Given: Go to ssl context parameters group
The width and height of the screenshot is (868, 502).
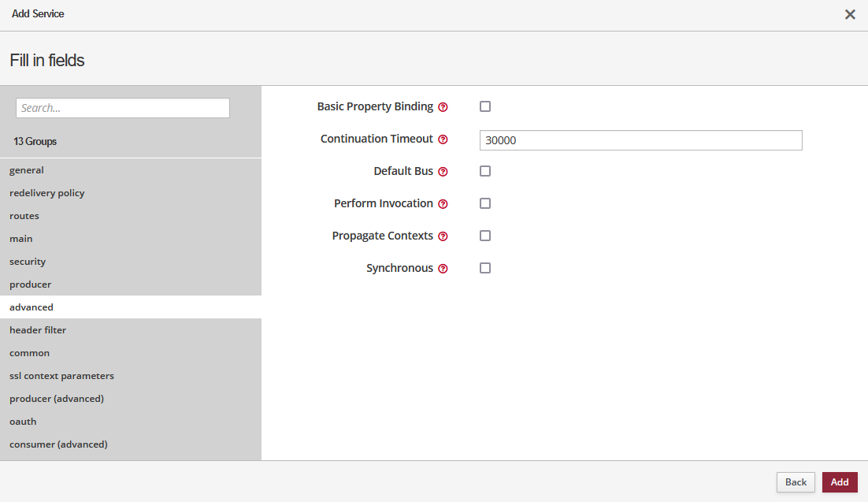Looking at the screenshot, I should coord(61,376).
